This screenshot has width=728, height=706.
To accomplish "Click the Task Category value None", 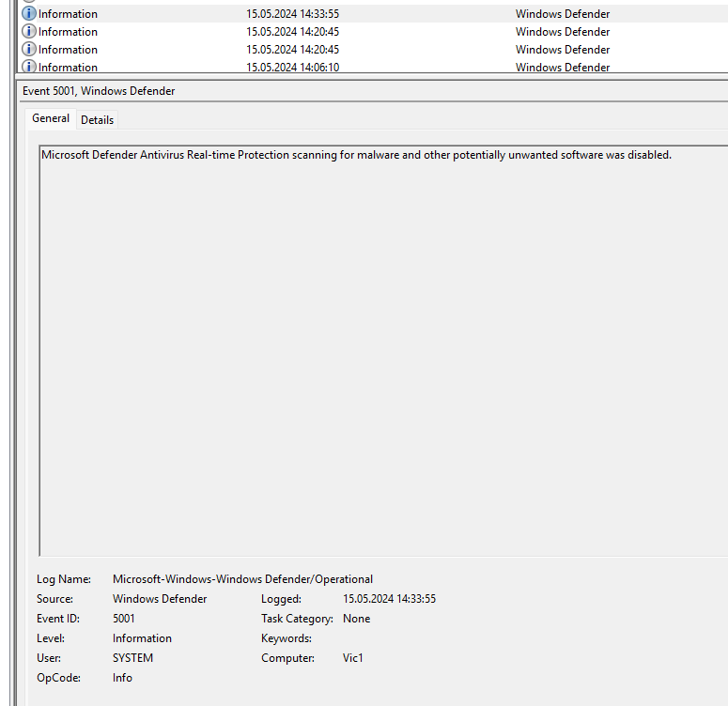I will click(x=356, y=619).
